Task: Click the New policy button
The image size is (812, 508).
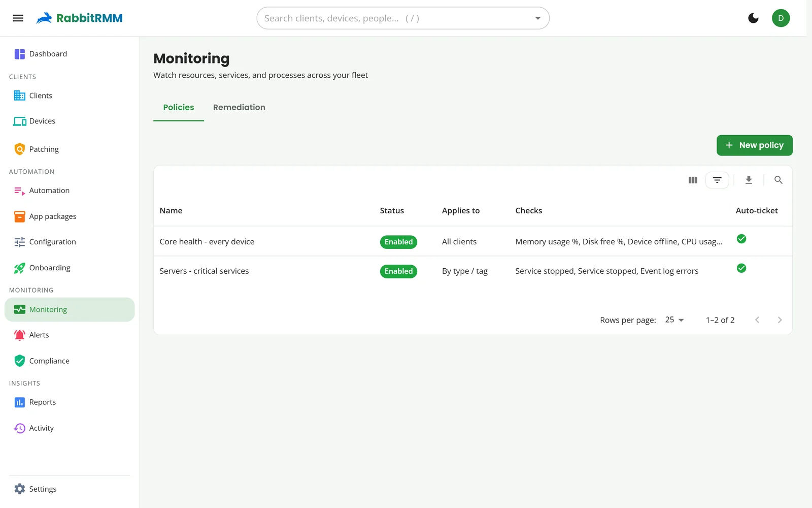Action: pos(754,145)
